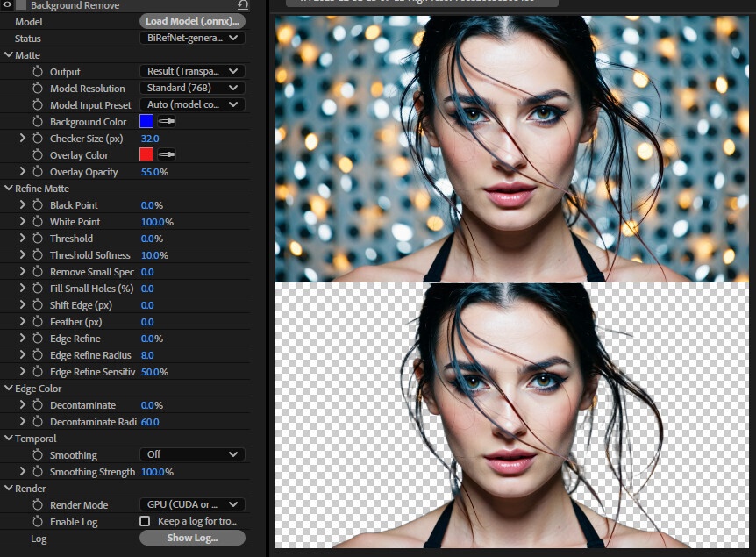Click the Show Log... button
756x557 pixels.
[192, 539]
